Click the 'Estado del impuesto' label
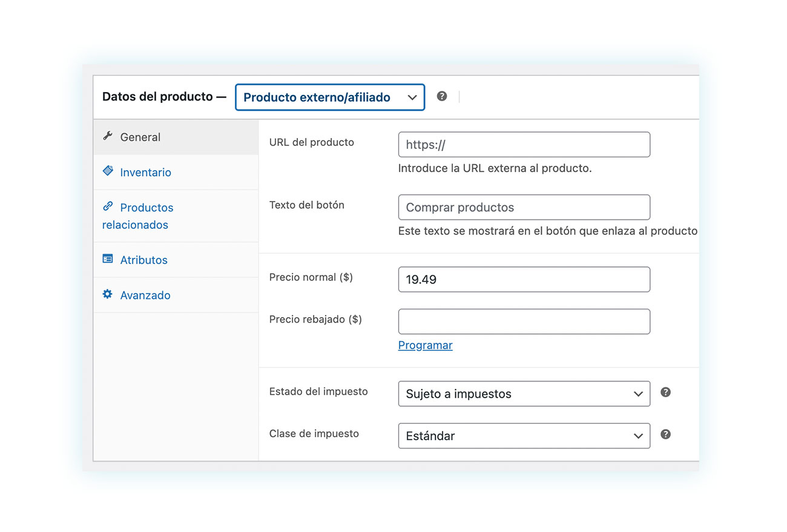Viewport: 787px width, 532px height. [x=318, y=392]
